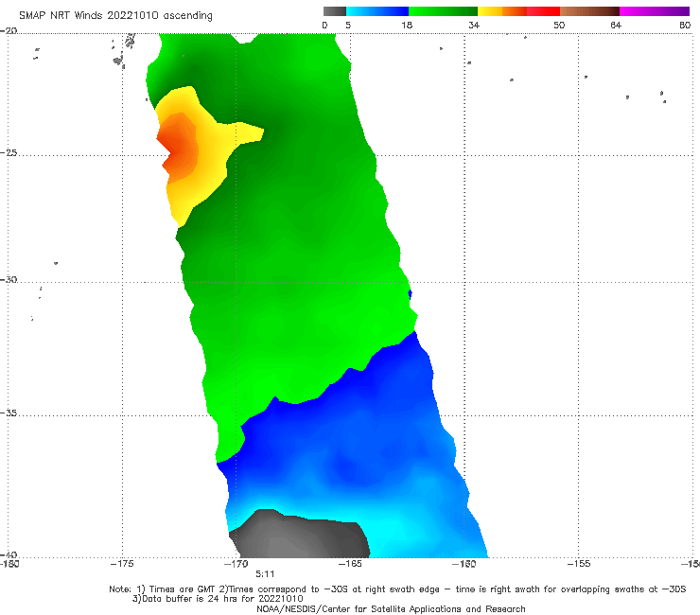Click the '-165' longitude axis label
The height and width of the screenshot is (615, 700).
350,564
